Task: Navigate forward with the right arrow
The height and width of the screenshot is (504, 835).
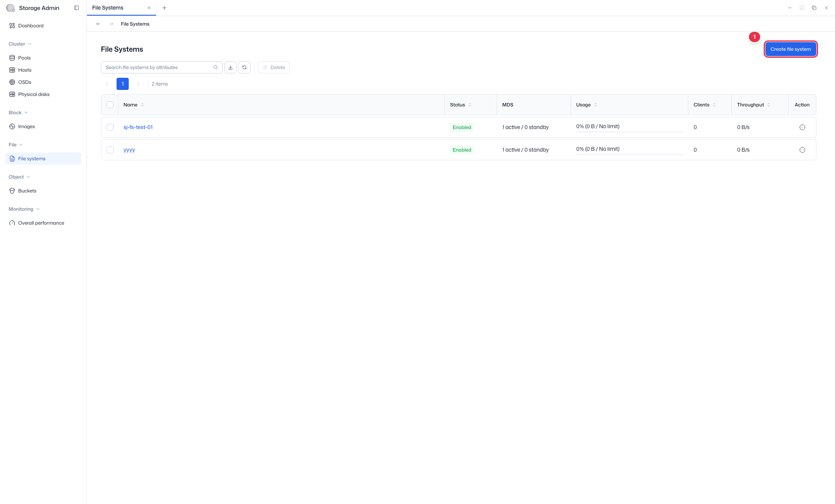Action: pos(111,24)
